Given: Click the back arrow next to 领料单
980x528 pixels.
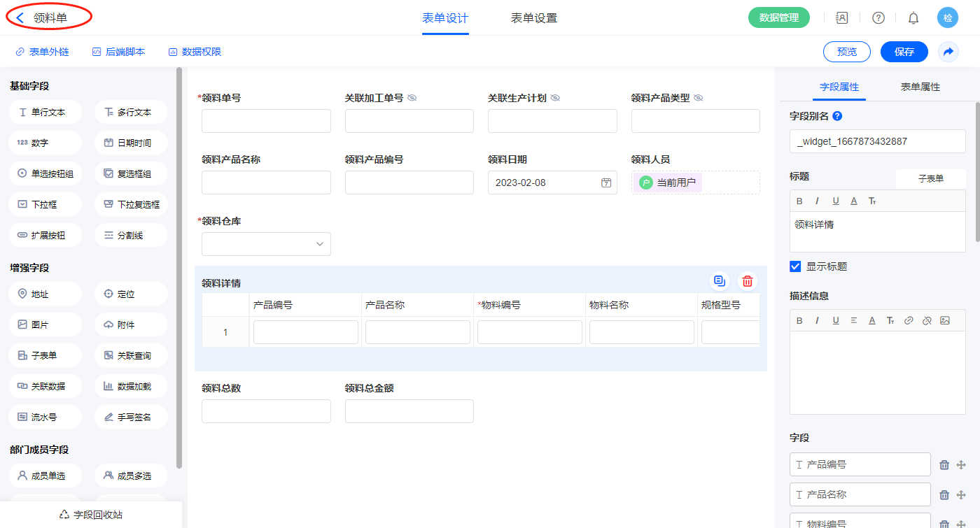Looking at the screenshot, I should (20, 18).
